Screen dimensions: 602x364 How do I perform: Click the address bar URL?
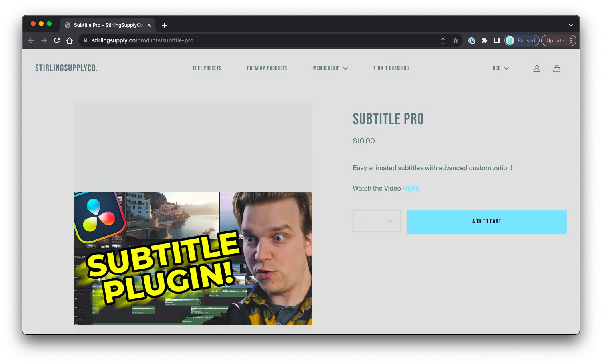pos(143,40)
